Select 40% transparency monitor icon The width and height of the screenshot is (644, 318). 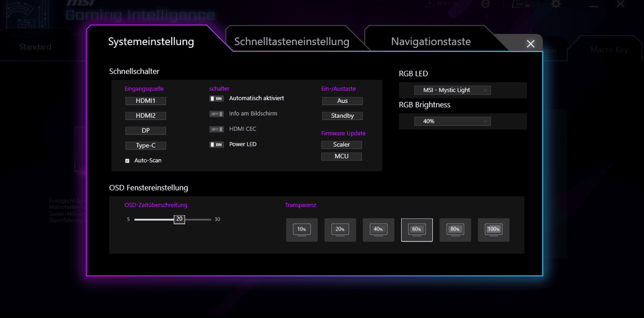coord(378,230)
